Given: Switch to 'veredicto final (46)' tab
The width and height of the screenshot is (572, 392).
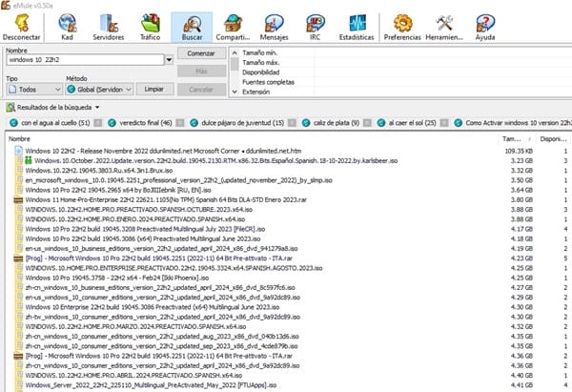Looking at the screenshot, I should [x=146, y=123].
